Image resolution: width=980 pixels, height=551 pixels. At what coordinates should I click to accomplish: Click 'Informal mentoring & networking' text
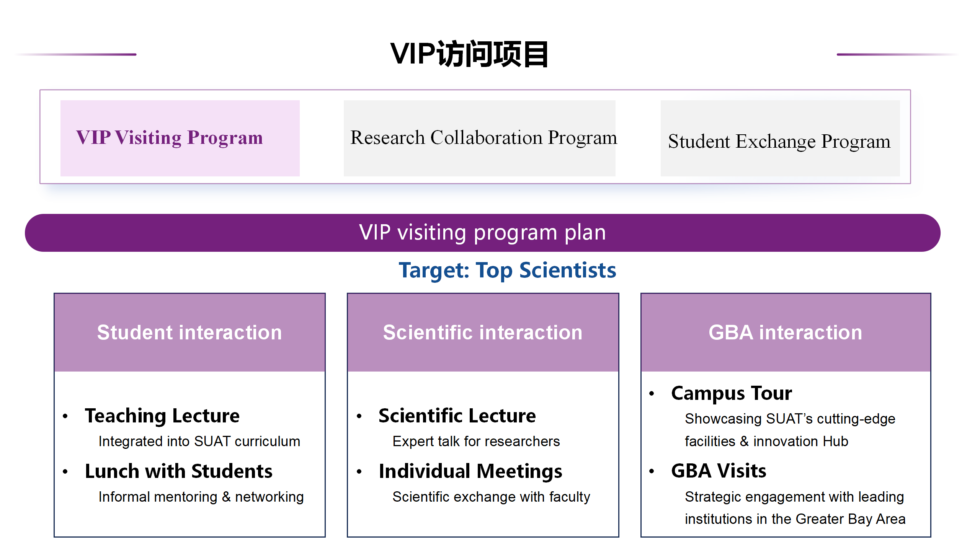(201, 497)
